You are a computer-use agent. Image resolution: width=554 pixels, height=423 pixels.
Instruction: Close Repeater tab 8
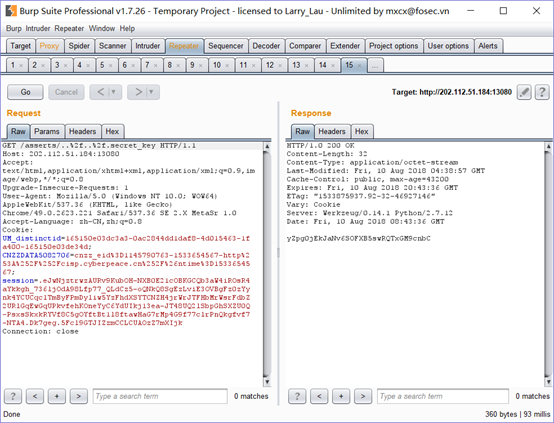(x=178, y=65)
